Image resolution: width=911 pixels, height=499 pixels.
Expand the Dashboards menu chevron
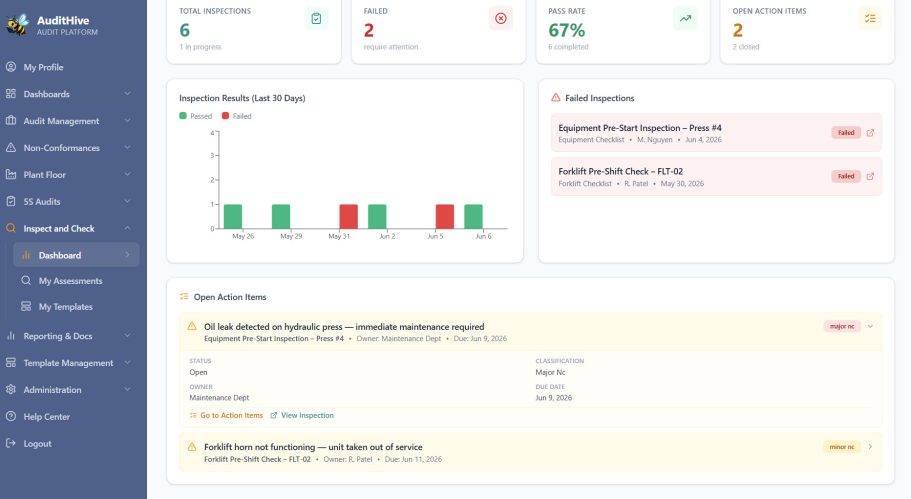[127, 94]
